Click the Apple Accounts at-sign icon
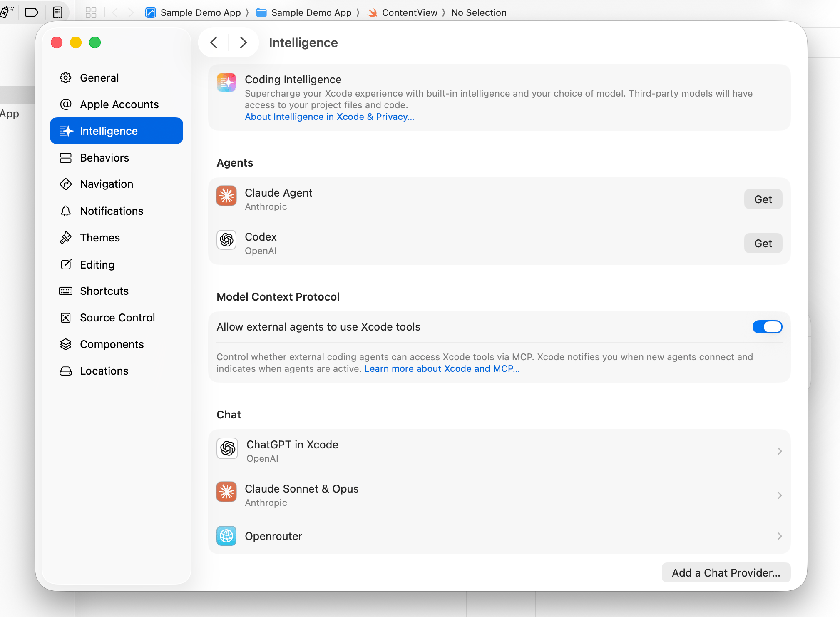 [66, 104]
